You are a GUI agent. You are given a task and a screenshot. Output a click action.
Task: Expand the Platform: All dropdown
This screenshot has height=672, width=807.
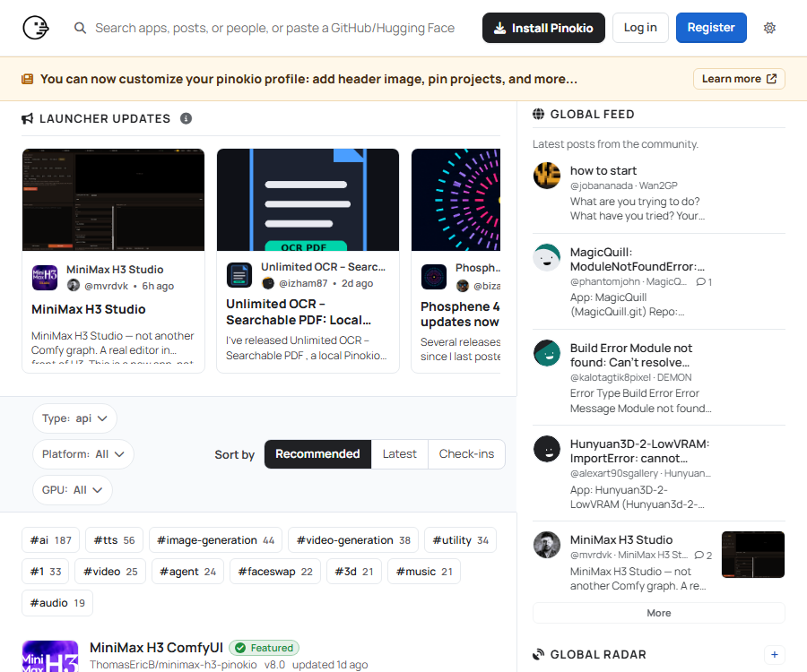click(x=83, y=454)
